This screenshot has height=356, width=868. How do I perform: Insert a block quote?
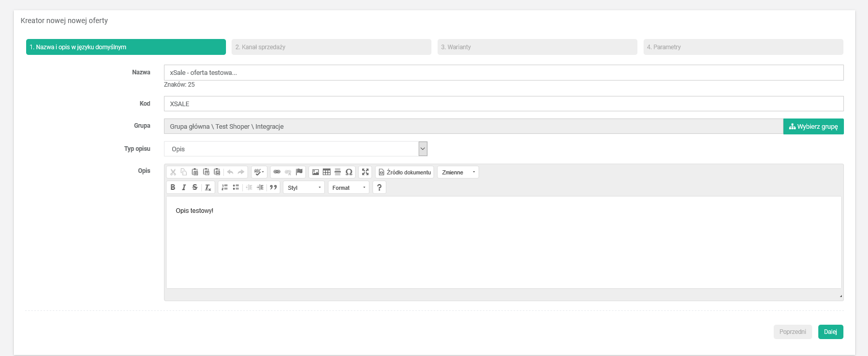pos(274,188)
